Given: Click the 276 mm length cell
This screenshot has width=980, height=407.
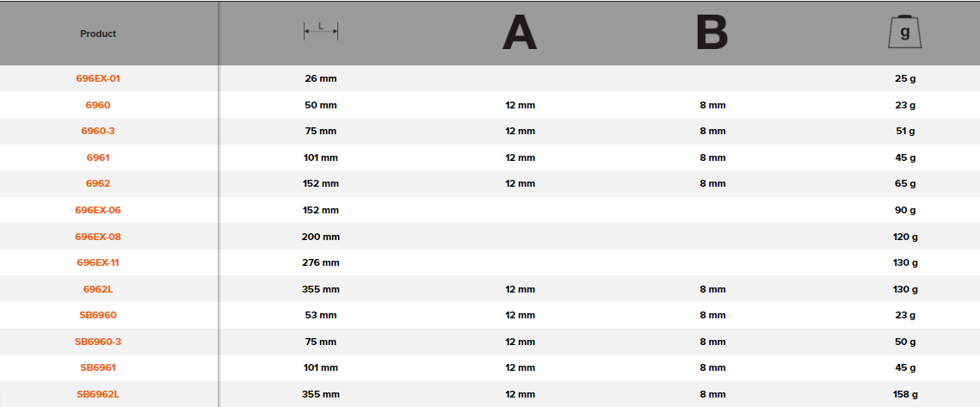Looking at the screenshot, I should click(321, 262).
